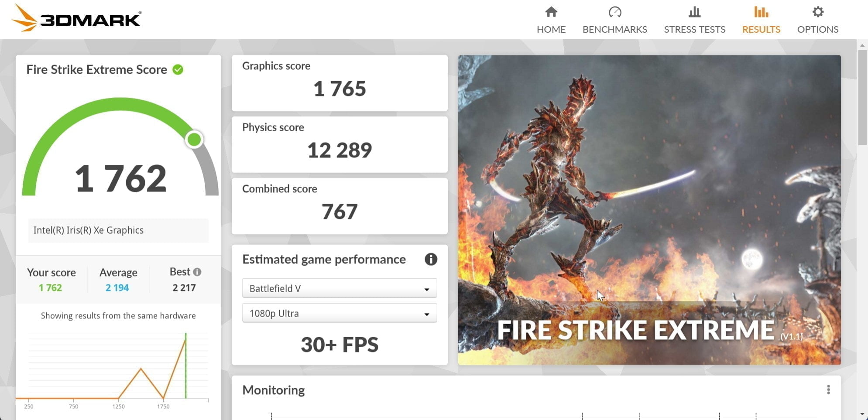Select the Benchmarks tab label

(x=614, y=29)
